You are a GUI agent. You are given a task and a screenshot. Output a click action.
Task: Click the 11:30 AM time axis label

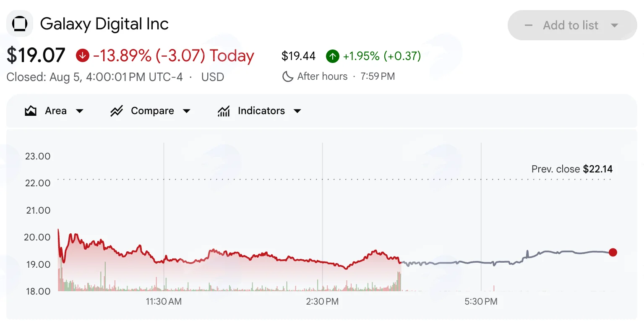pyautogui.click(x=164, y=301)
